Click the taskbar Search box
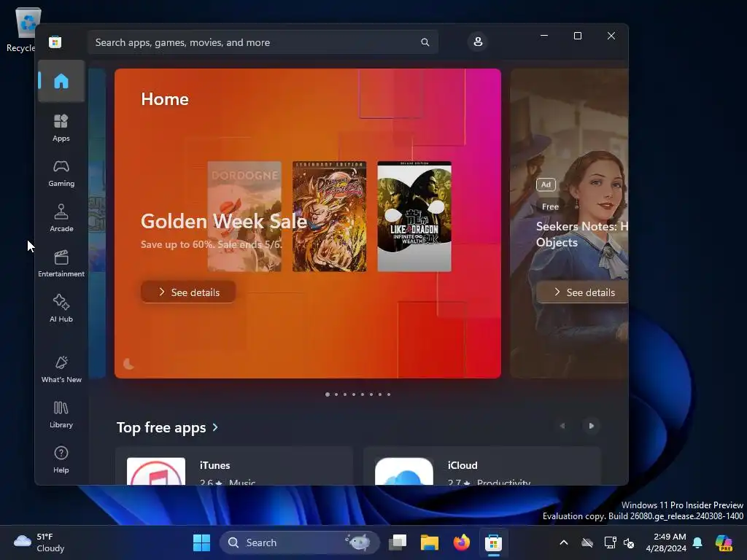This screenshot has height=560, width=747. pos(299,542)
